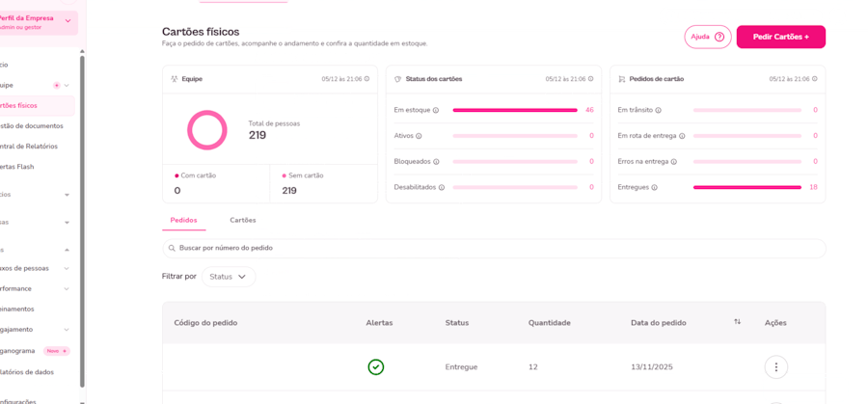Open the Ajuda help button

coord(707,37)
